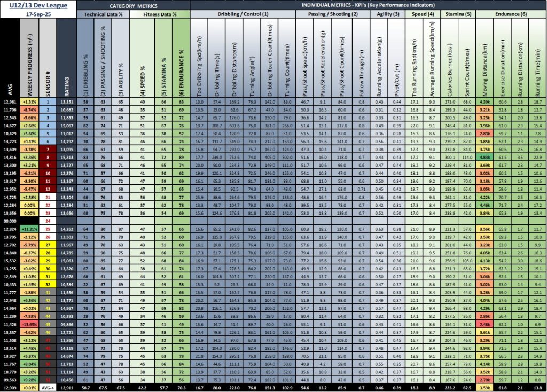547x392 pixels.
Task: Click the INDIVIDUAL METRICS KPI's header
Action: (x=368, y=5)
